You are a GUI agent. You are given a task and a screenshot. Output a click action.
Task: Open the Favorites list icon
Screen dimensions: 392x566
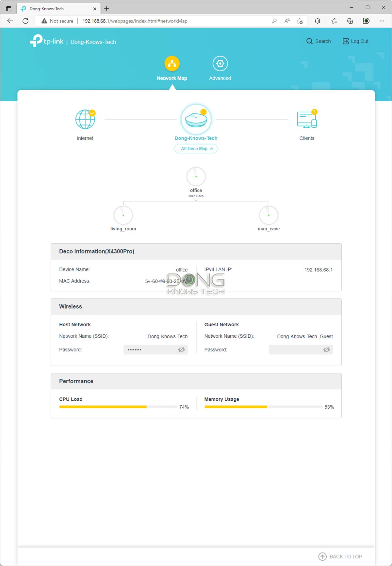coord(334,21)
